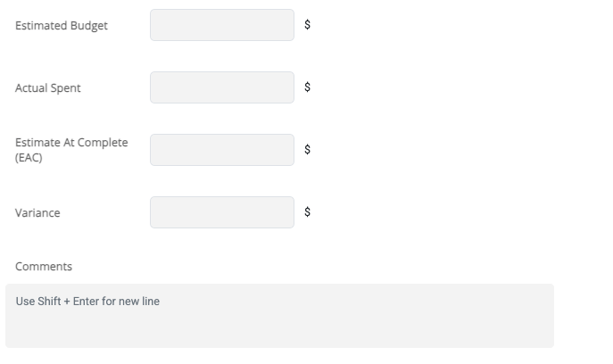Place cursor in the large Comments box
This screenshot has width=613, height=364.
pos(279,323)
